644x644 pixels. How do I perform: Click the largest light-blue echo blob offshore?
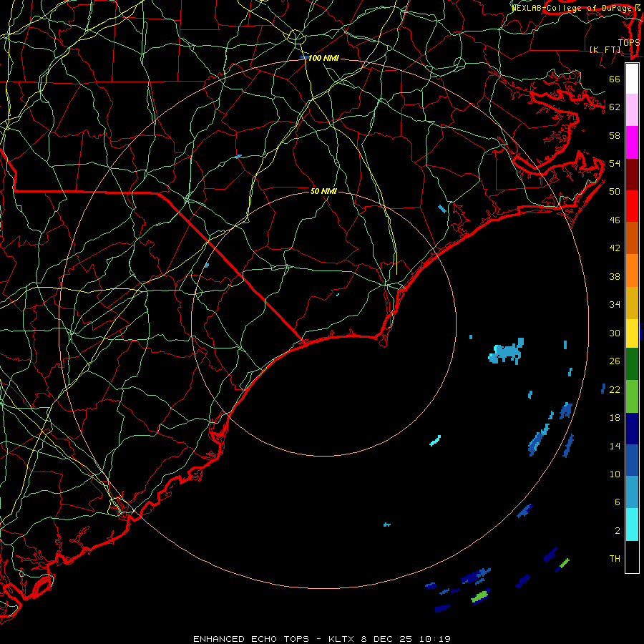point(507,351)
